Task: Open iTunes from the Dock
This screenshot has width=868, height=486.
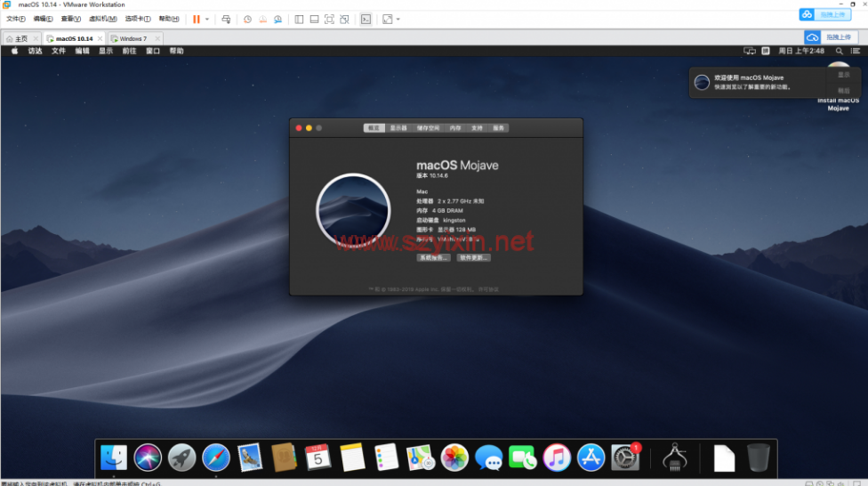Action: (x=557, y=458)
